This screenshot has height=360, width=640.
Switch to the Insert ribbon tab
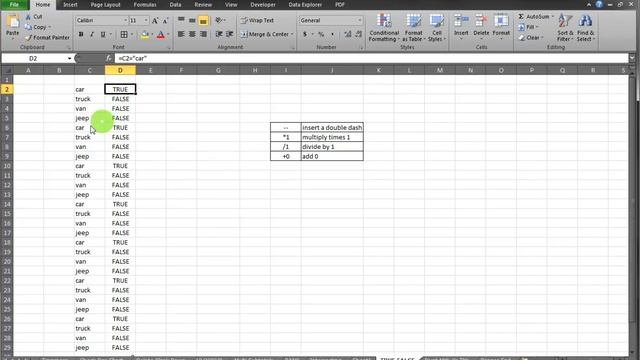tap(70, 5)
